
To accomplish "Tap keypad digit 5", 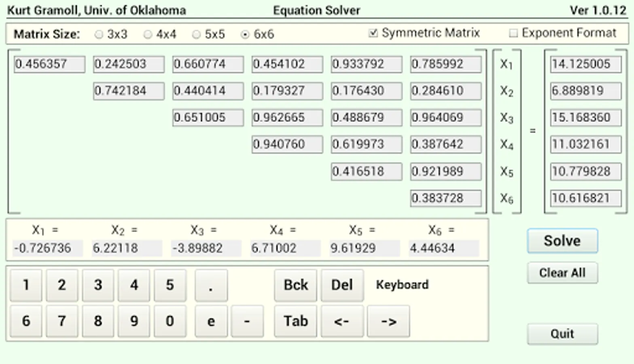I will pos(170,286).
